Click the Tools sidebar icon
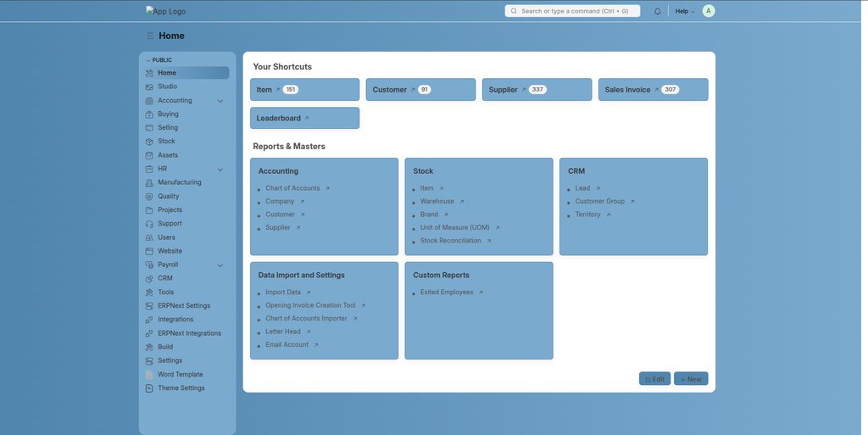 (x=149, y=293)
